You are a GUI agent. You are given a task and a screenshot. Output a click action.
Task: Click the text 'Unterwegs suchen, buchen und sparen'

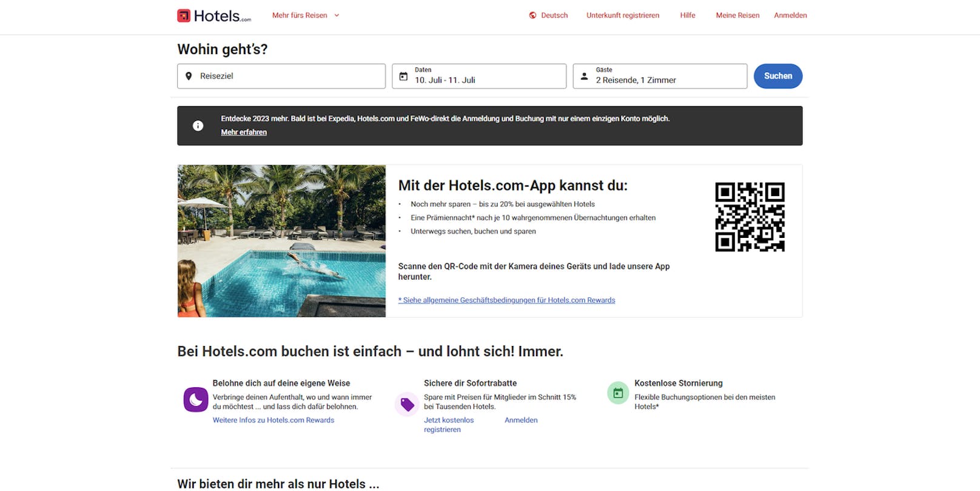pyautogui.click(x=473, y=231)
